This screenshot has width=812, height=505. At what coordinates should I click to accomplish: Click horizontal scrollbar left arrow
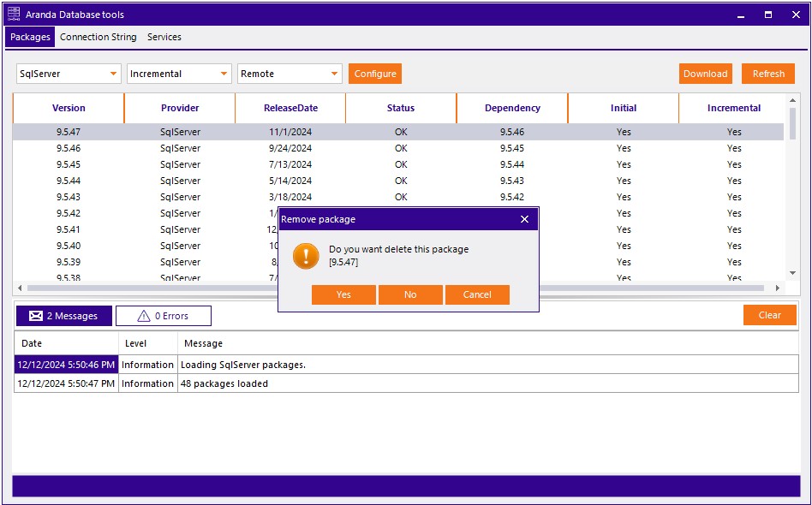pyautogui.click(x=20, y=288)
